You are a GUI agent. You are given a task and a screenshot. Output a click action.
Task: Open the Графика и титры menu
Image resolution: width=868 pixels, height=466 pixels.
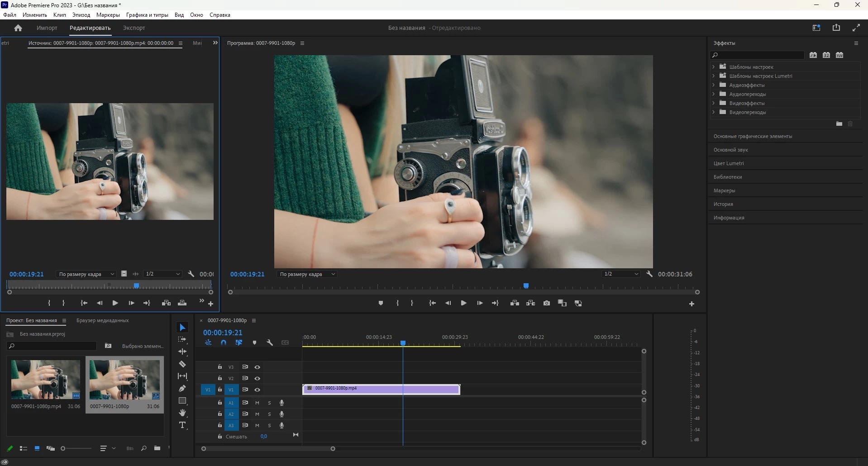pos(147,15)
